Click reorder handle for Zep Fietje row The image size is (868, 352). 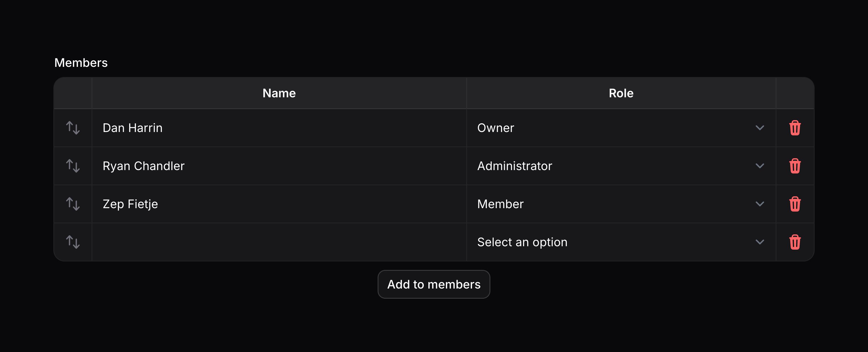73,204
